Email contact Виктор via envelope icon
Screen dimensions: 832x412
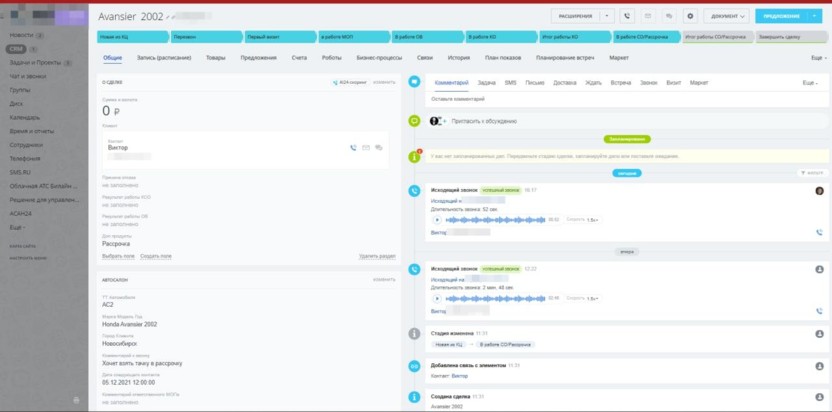coord(366,148)
